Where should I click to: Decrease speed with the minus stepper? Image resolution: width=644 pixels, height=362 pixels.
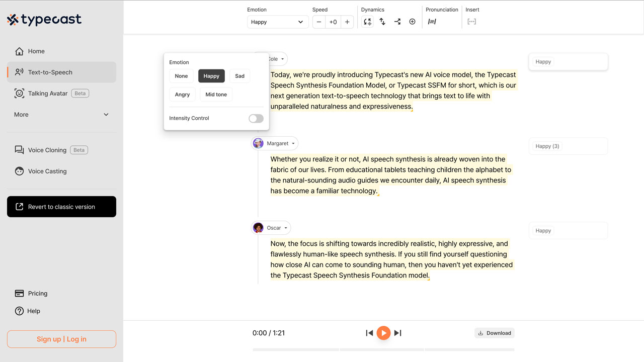point(319,22)
